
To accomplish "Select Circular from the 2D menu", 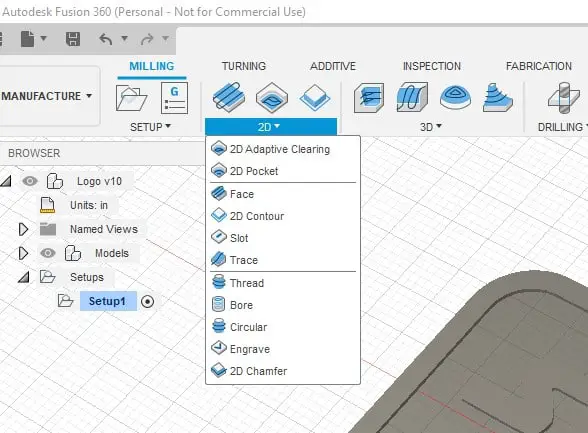I will click(x=283, y=327).
